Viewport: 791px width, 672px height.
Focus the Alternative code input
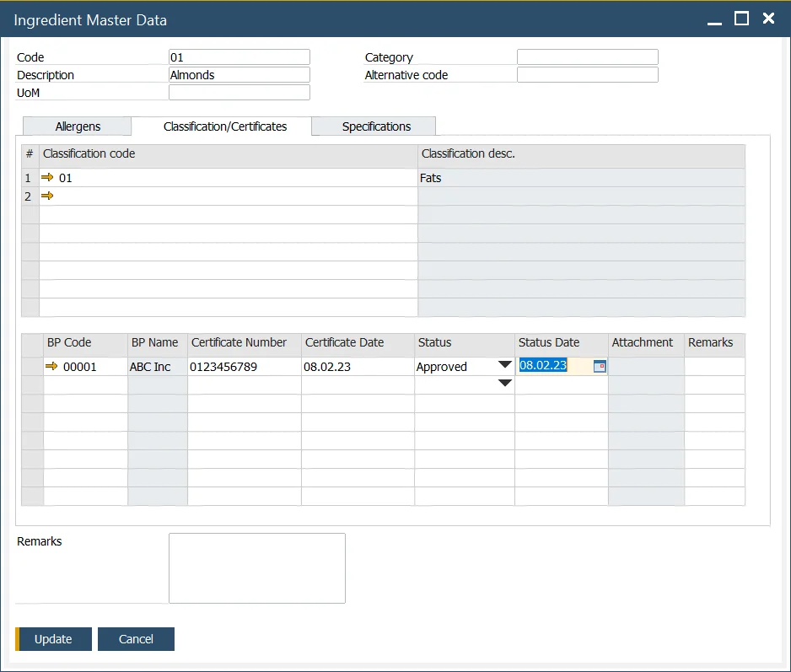click(587, 75)
